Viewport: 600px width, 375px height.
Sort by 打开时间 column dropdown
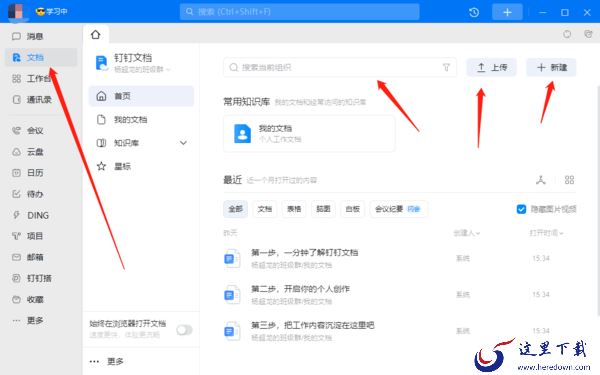coord(546,233)
